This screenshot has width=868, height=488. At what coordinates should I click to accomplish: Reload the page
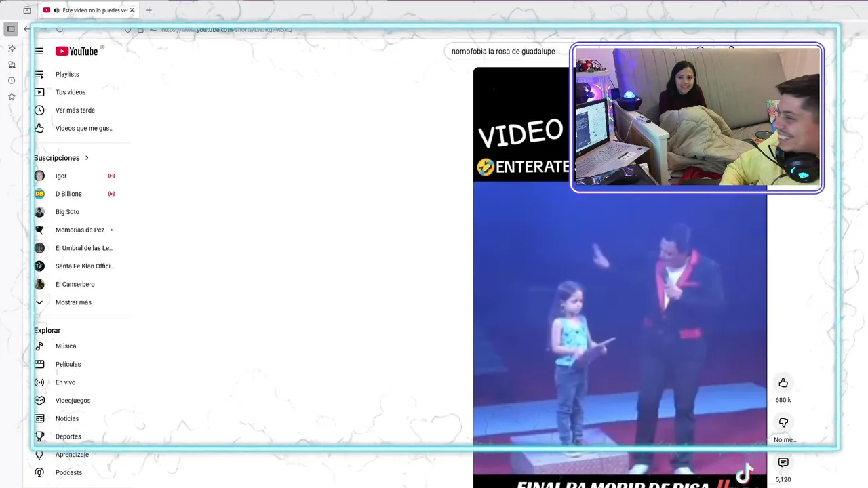click(x=60, y=29)
